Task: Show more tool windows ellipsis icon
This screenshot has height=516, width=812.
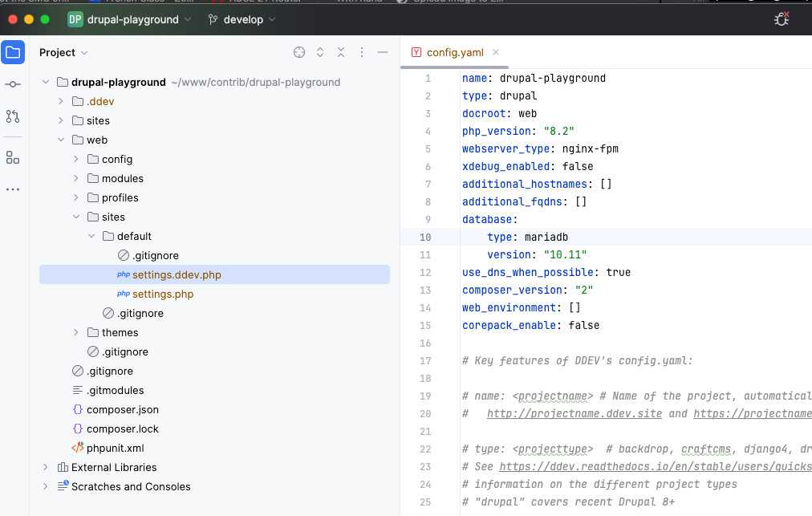Action: [13, 189]
